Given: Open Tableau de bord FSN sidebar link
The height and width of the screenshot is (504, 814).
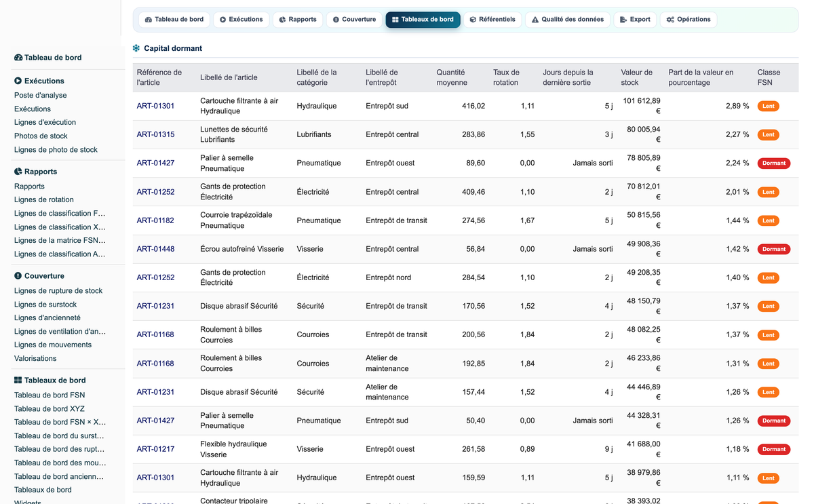Looking at the screenshot, I should (x=50, y=395).
